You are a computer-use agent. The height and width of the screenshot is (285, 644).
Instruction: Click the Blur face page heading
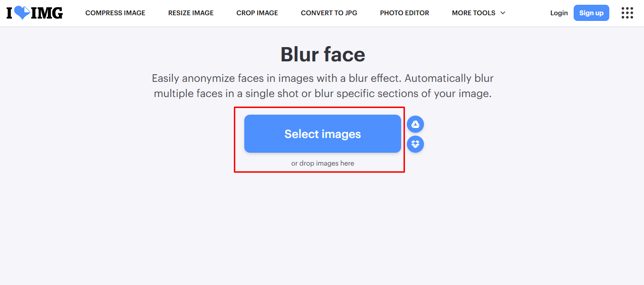point(322,54)
